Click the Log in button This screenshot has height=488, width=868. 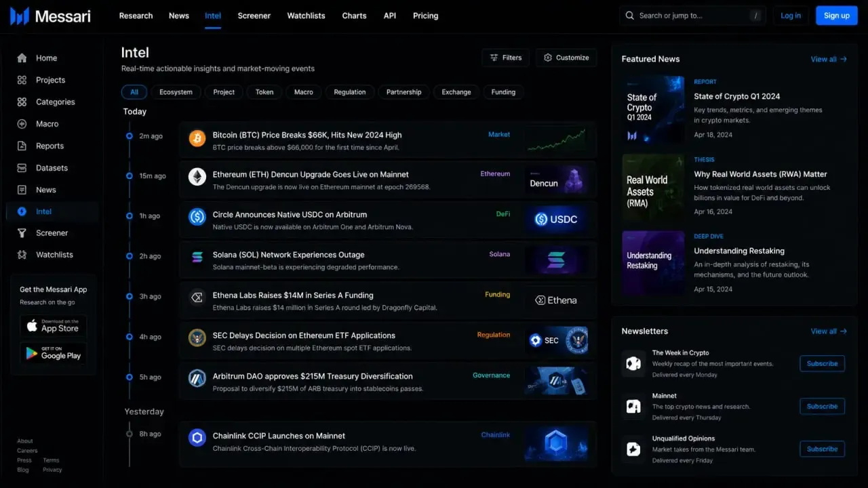791,16
